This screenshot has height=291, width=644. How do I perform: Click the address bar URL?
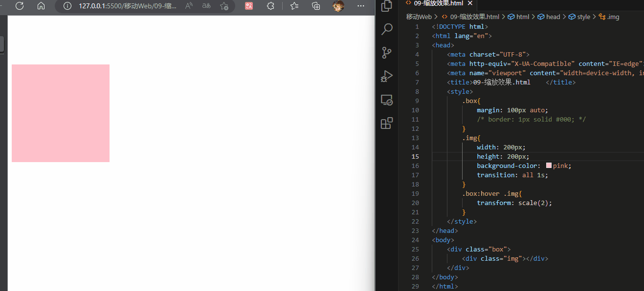pyautogui.click(x=127, y=6)
